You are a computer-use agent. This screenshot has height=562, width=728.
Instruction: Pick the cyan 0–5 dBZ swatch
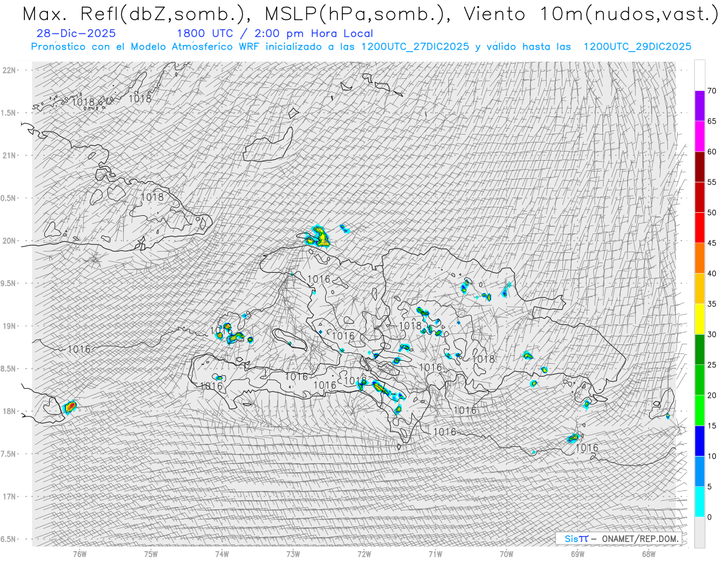699,501
